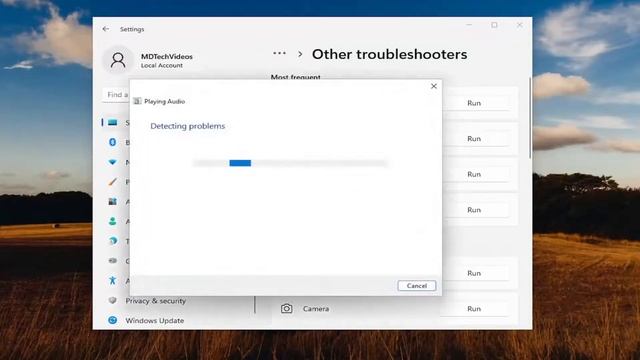Minimize the Settings window
Viewport: 640px width, 360px height.
tap(469, 25)
